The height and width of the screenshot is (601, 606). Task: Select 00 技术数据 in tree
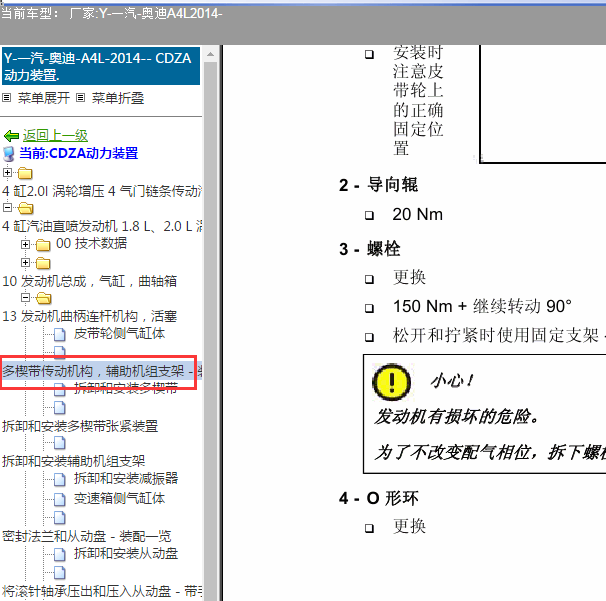coord(92,243)
